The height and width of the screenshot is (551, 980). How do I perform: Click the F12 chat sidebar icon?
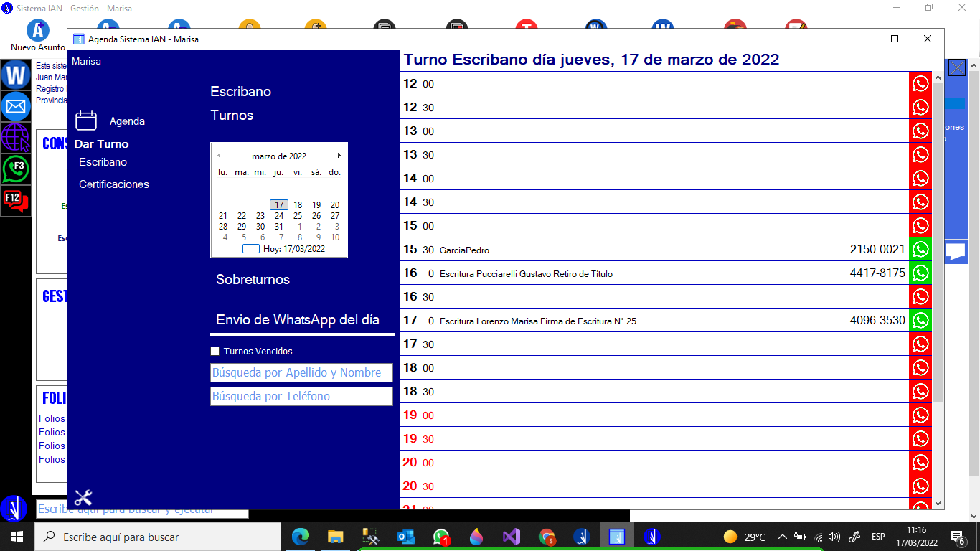click(x=15, y=201)
